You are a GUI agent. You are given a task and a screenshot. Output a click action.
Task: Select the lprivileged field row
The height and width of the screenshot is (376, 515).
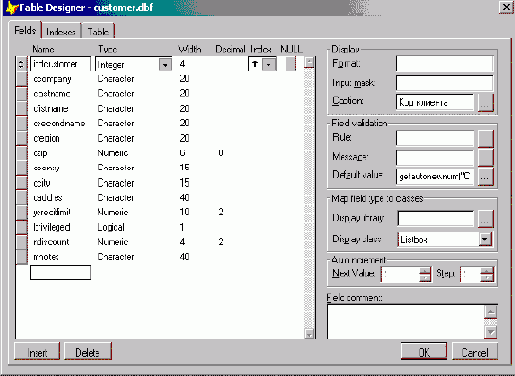[x=160, y=227]
